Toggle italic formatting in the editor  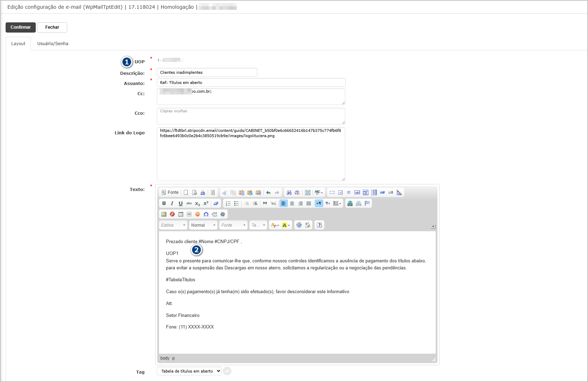point(172,203)
